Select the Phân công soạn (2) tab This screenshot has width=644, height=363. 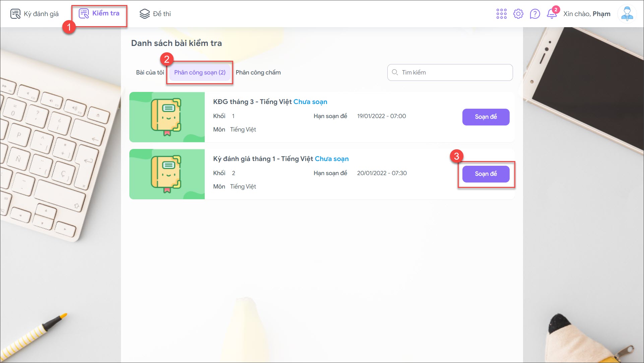[200, 72]
